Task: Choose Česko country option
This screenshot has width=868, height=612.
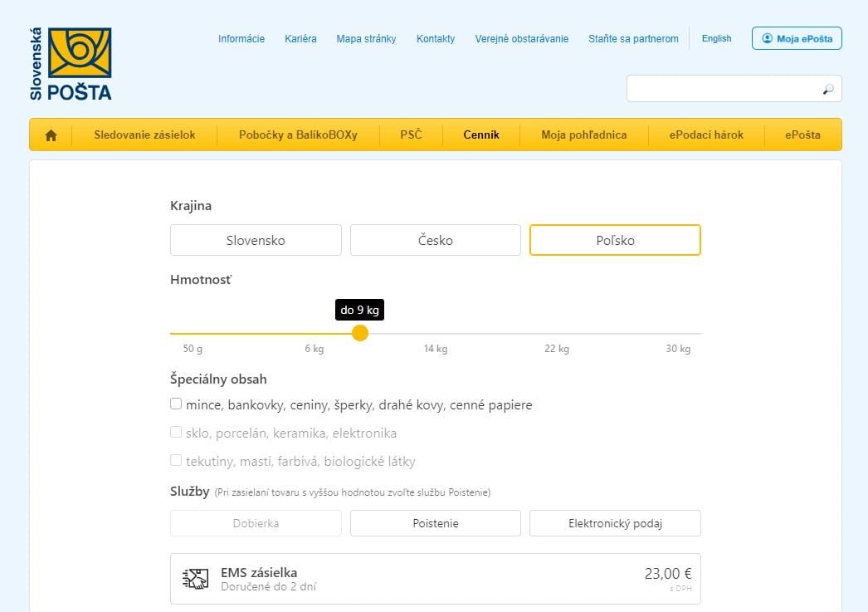Action: coord(436,240)
